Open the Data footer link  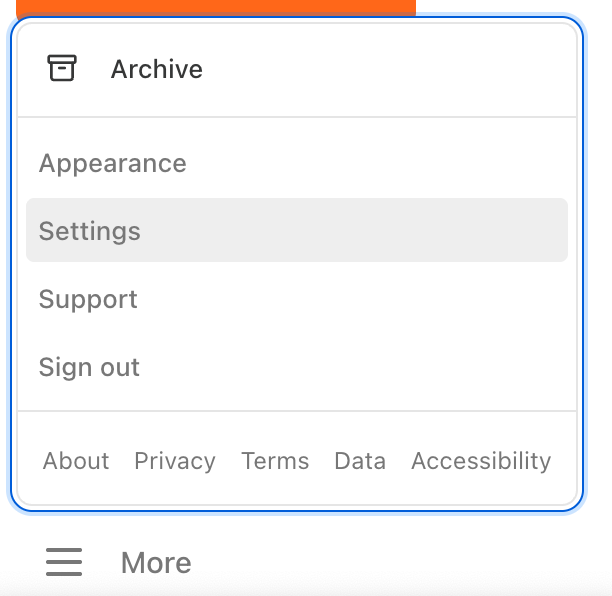pos(360,461)
